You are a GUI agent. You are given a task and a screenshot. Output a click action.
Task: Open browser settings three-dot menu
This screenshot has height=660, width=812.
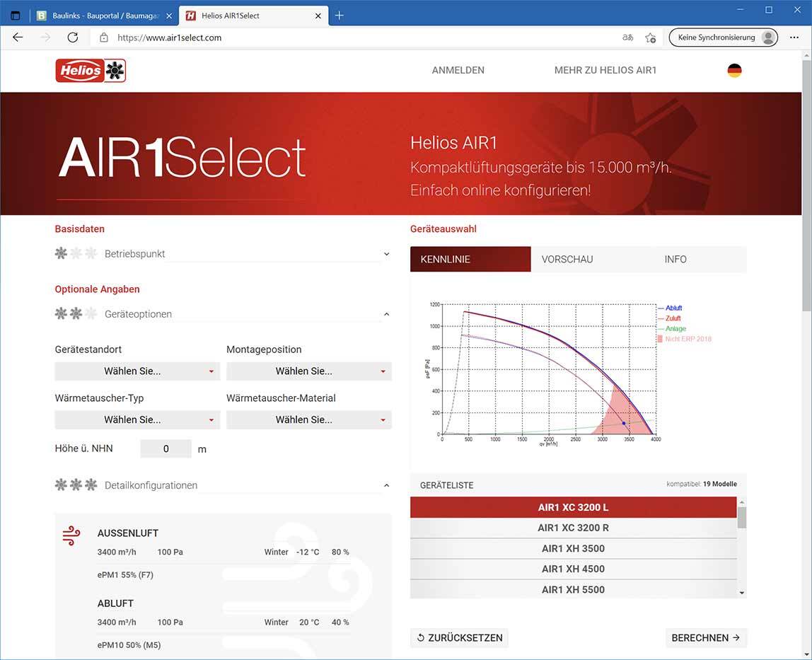tap(794, 37)
